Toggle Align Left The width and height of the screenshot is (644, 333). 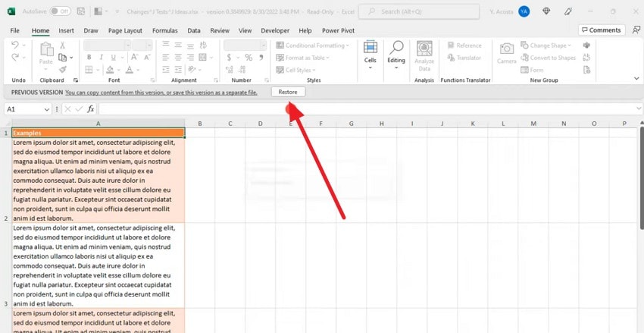coord(165,58)
